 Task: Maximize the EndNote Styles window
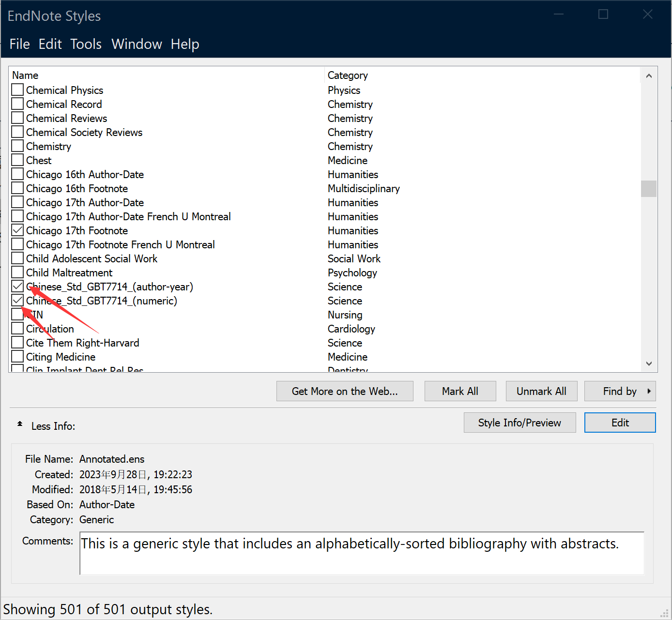[x=603, y=15]
